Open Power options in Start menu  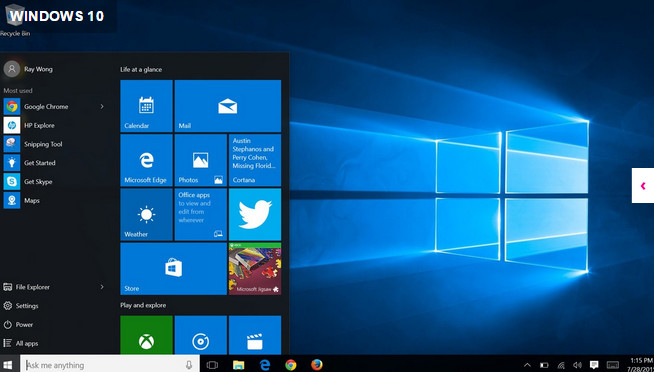24,324
